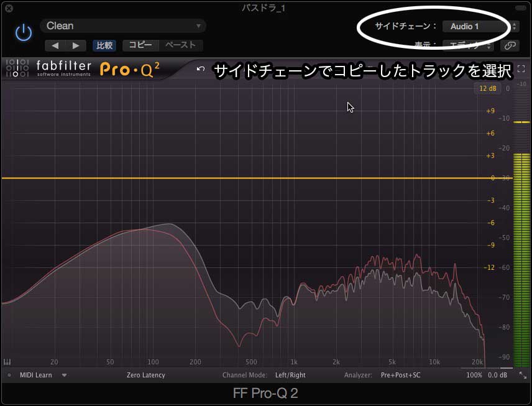Click the output level meter
Viewport: 532px width, 406px height.
coord(521,226)
